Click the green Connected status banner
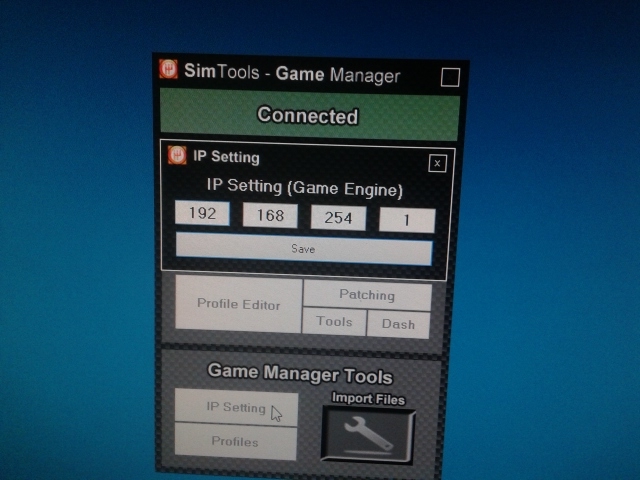 [309, 115]
